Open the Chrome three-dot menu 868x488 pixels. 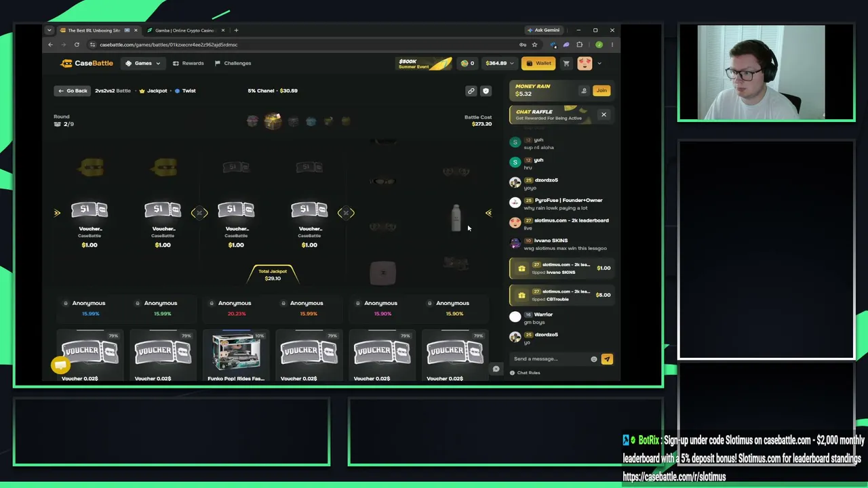[x=612, y=45]
